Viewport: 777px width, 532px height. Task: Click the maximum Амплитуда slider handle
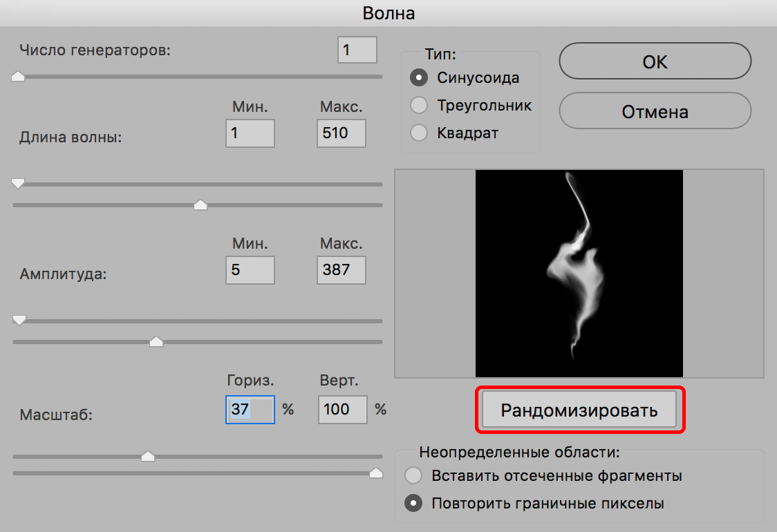click(156, 341)
